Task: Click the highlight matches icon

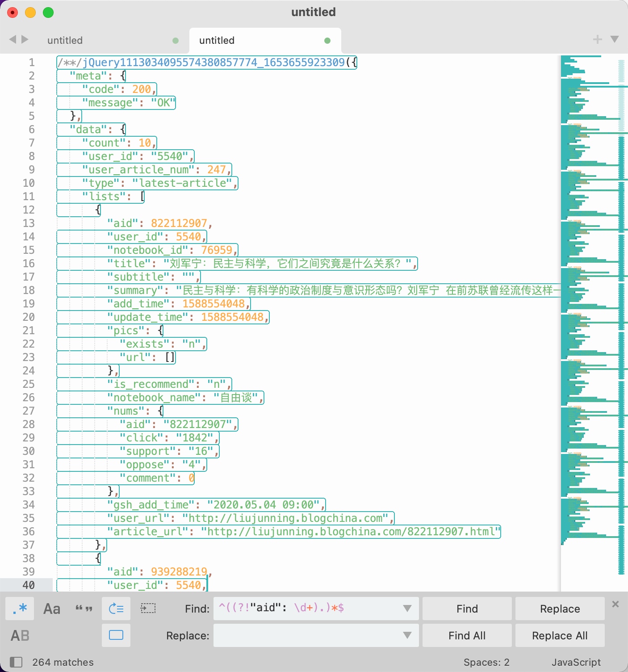Action: 116,635
